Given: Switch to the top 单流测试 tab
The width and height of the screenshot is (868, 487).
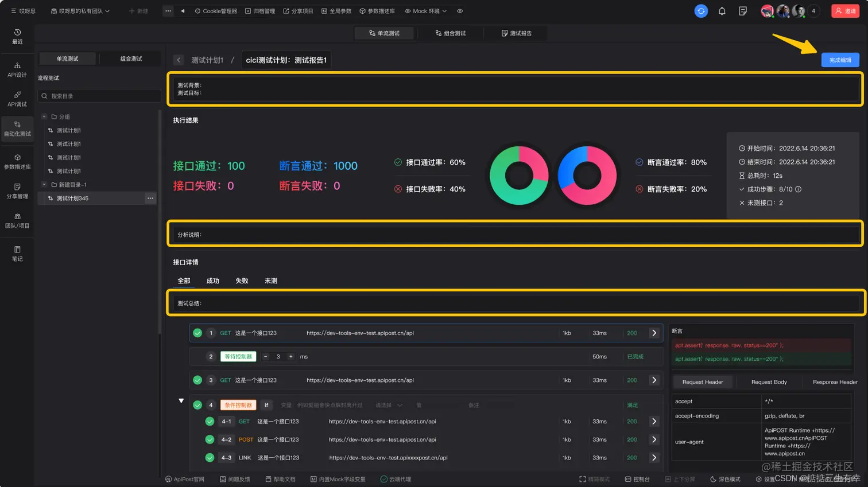Looking at the screenshot, I should click(x=385, y=33).
